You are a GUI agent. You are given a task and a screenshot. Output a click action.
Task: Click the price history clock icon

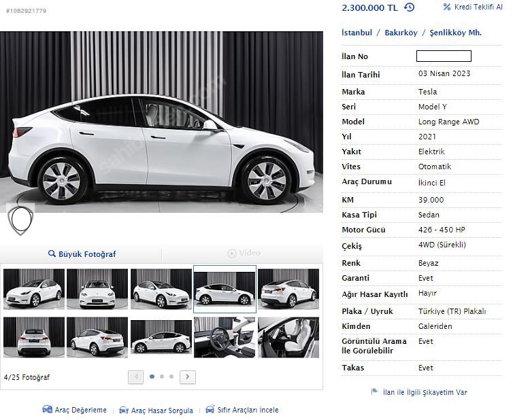coord(409,7)
